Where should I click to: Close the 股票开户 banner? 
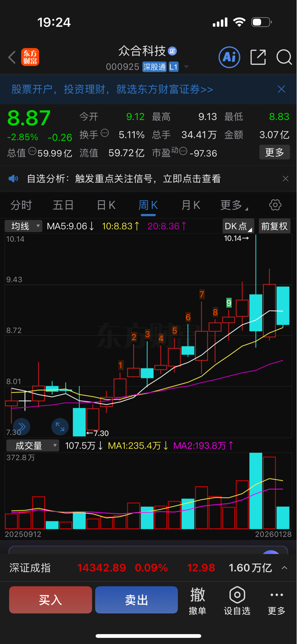282,89
